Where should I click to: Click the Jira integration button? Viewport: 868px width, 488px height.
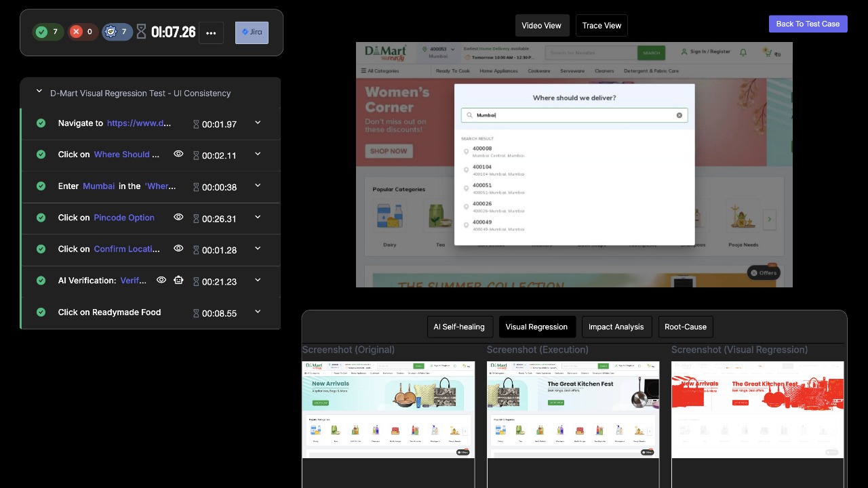click(x=252, y=33)
